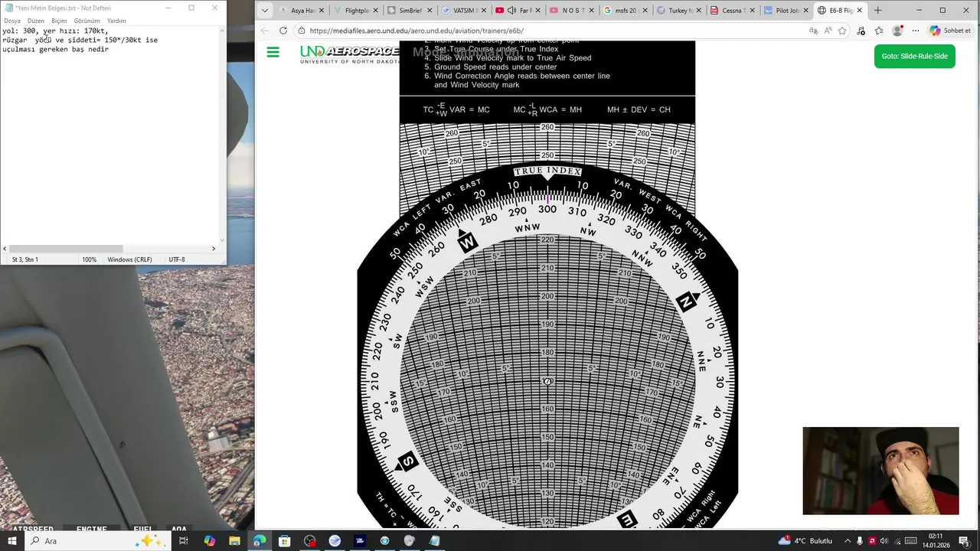Screen dimensions: 980x551
Task: Open the browser profile avatar
Action: click(x=897, y=31)
